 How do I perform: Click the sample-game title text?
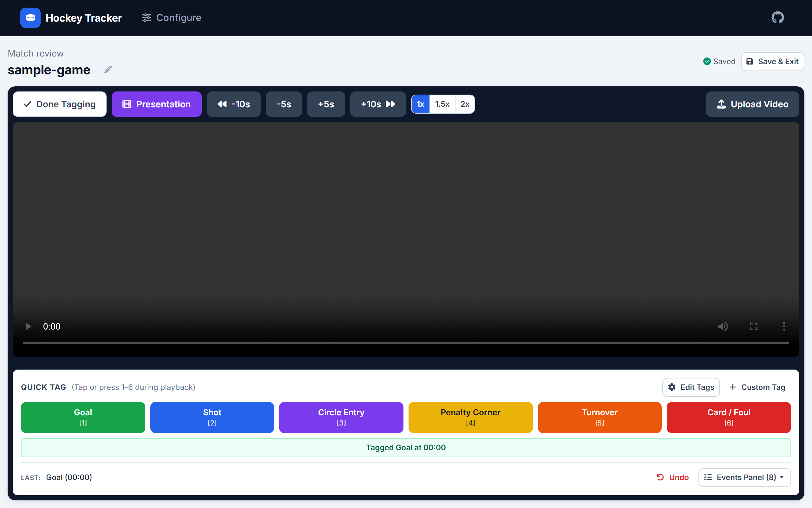tap(49, 70)
